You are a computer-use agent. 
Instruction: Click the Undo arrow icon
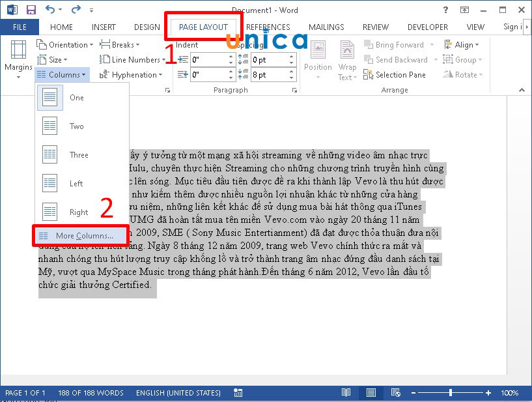pos(50,9)
